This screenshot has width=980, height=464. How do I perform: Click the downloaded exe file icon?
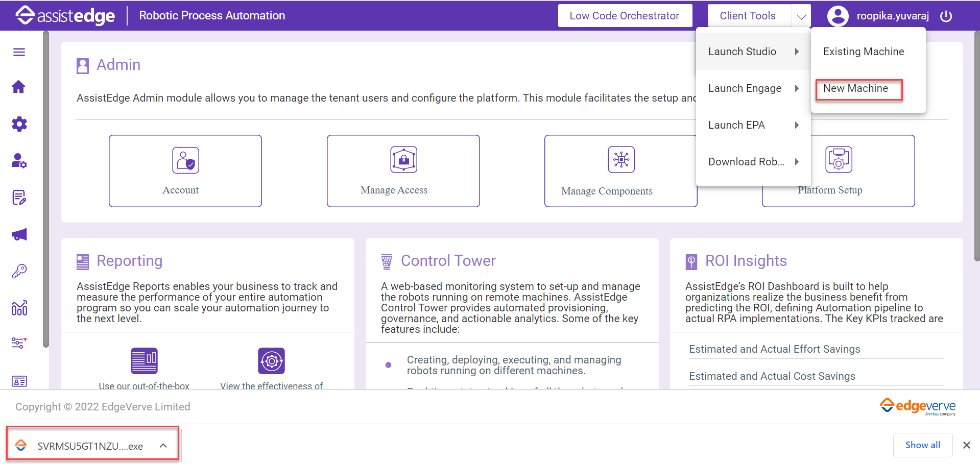(x=21, y=446)
